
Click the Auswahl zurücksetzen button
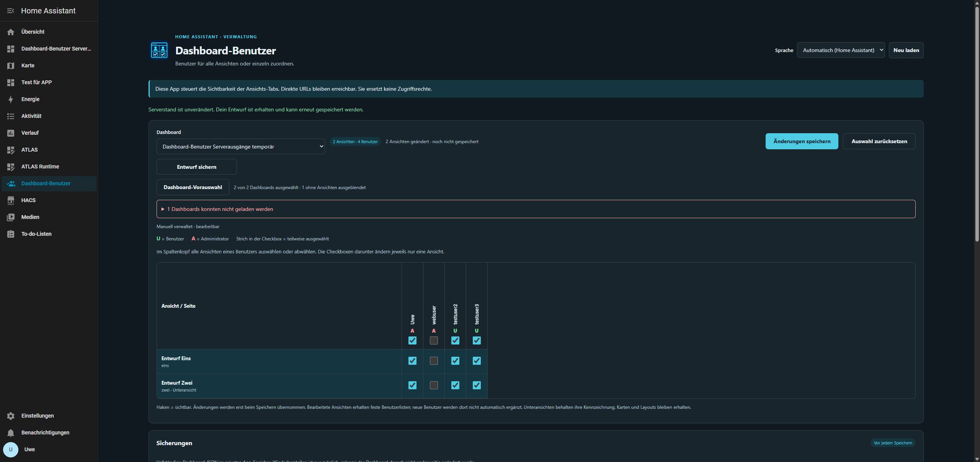tap(879, 141)
